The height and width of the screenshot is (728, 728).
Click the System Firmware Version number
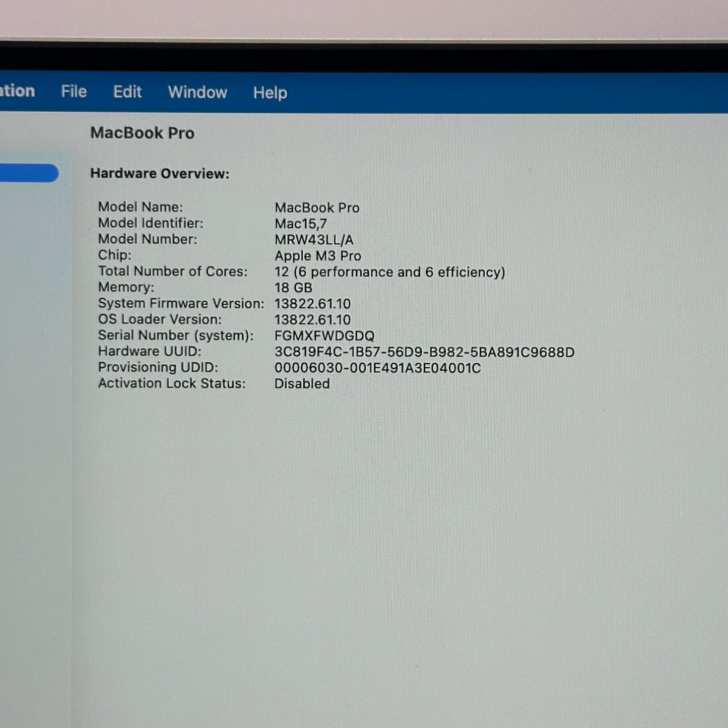pos(312,304)
